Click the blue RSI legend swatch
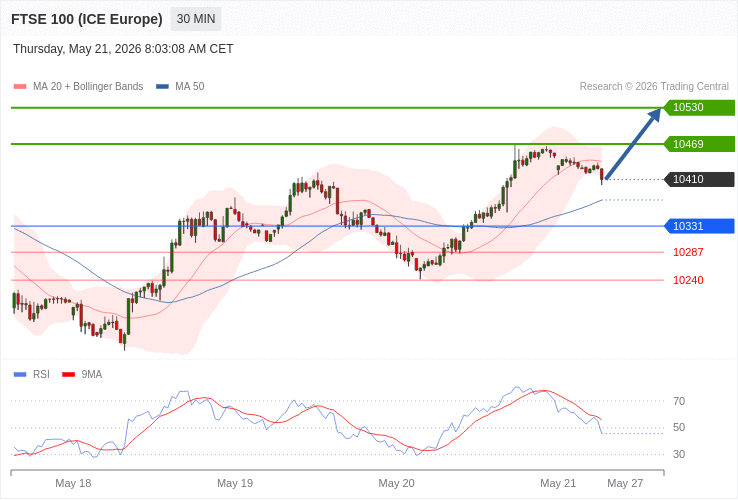 click(x=20, y=375)
